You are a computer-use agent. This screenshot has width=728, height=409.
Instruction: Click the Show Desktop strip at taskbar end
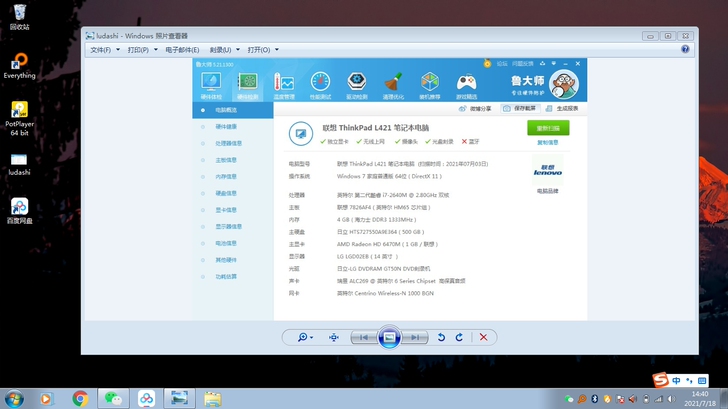724,399
